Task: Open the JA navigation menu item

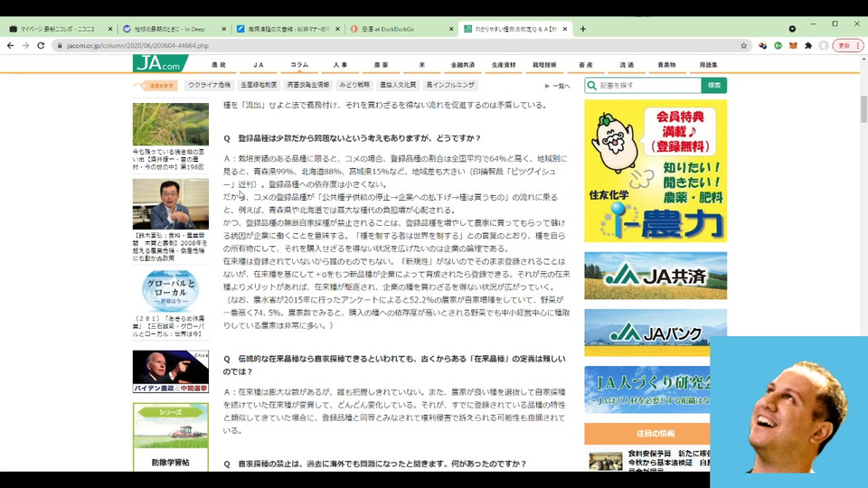Action: [x=259, y=65]
